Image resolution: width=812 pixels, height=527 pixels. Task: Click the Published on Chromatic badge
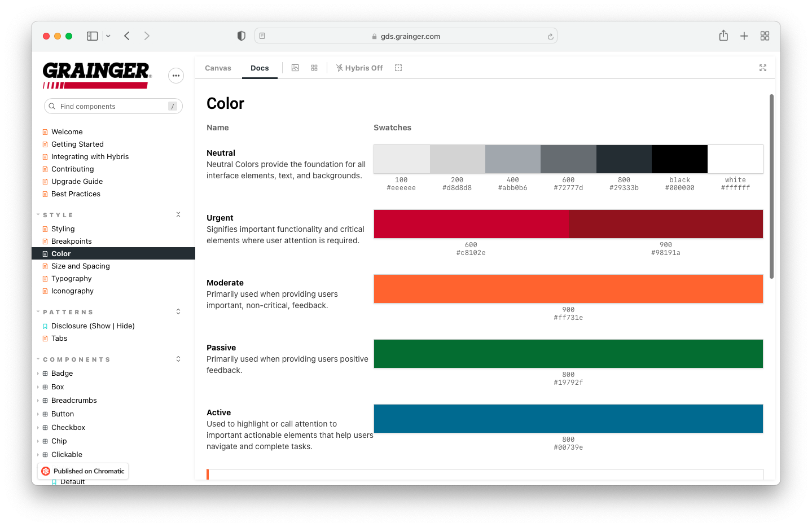(x=83, y=471)
